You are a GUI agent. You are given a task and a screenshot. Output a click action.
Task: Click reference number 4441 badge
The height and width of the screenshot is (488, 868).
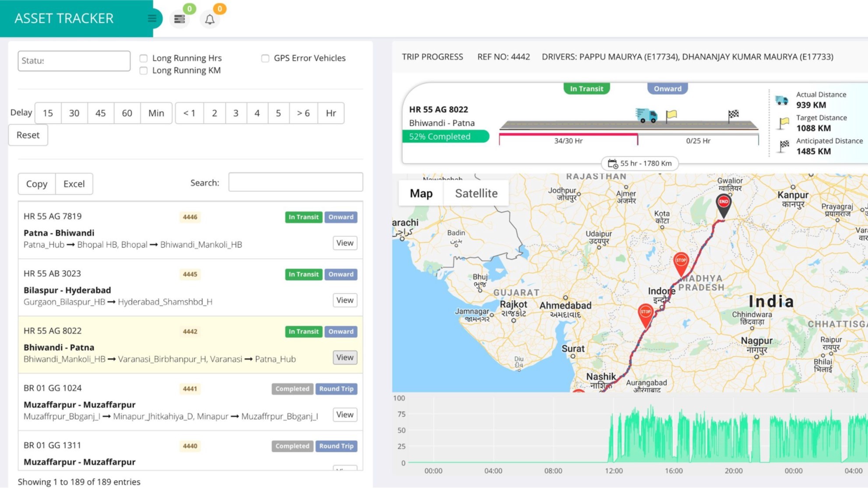tap(190, 389)
